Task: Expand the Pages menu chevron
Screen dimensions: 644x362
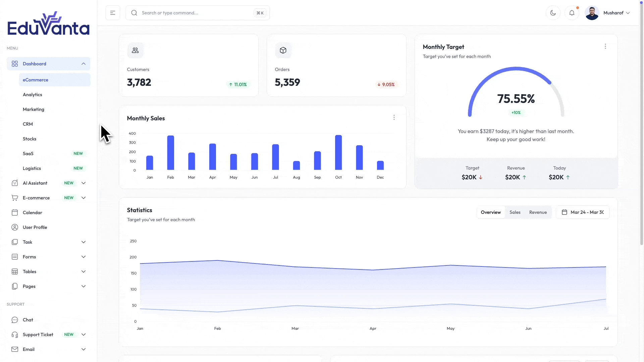Action: (84, 286)
